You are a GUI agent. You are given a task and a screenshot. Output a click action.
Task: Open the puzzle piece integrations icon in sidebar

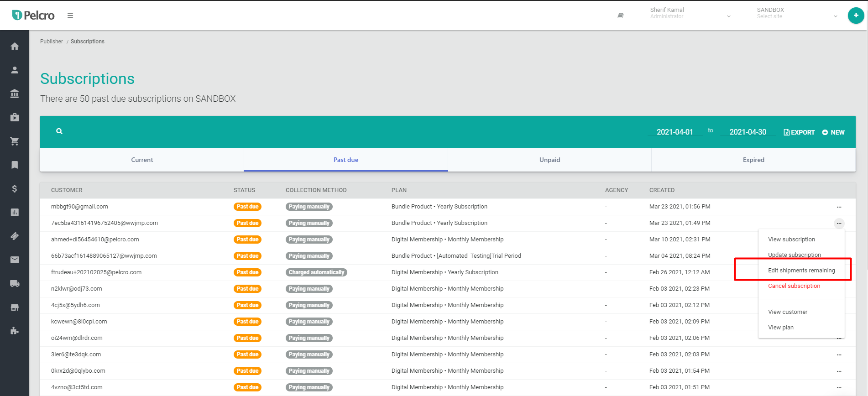15,331
